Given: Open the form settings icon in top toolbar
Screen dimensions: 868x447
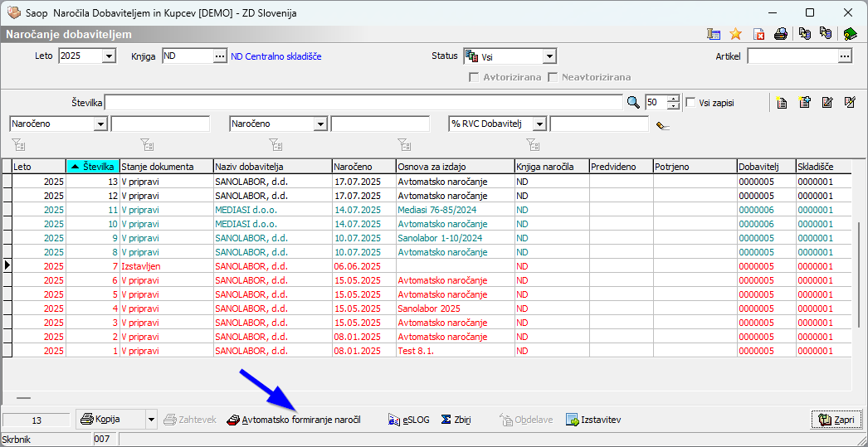Looking at the screenshot, I should [x=714, y=34].
